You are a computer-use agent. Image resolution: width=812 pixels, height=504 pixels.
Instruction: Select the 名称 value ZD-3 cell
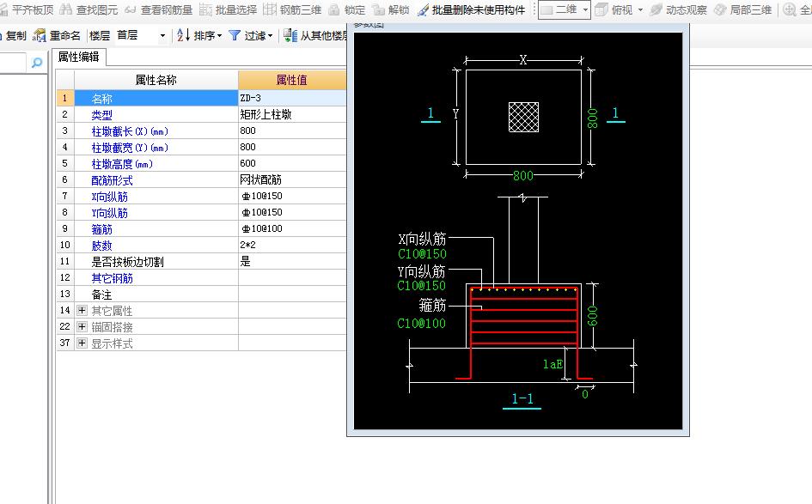click(x=292, y=98)
